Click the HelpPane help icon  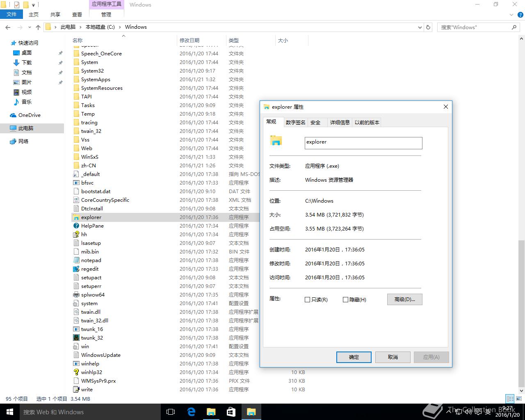pos(76,226)
